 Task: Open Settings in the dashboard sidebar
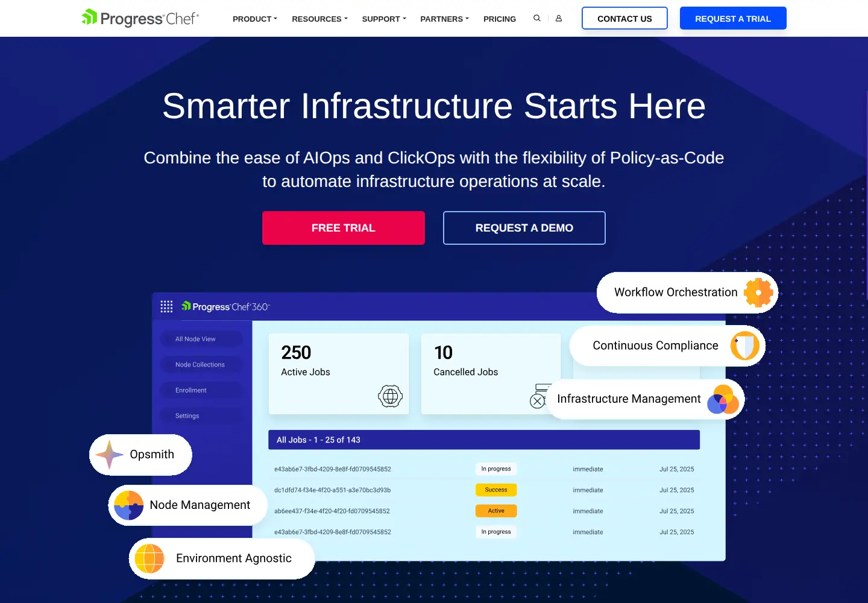coord(201,416)
